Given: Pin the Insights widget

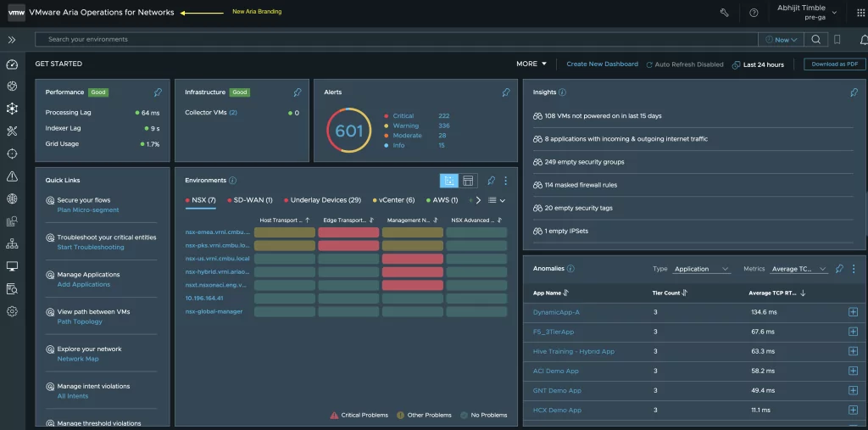Looking at the screenshot, I should click(854, 92).
